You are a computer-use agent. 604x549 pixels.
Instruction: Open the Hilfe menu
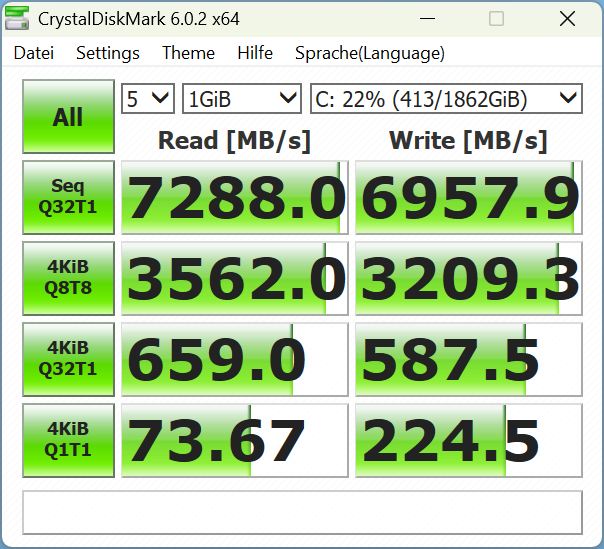pos(255,53)
